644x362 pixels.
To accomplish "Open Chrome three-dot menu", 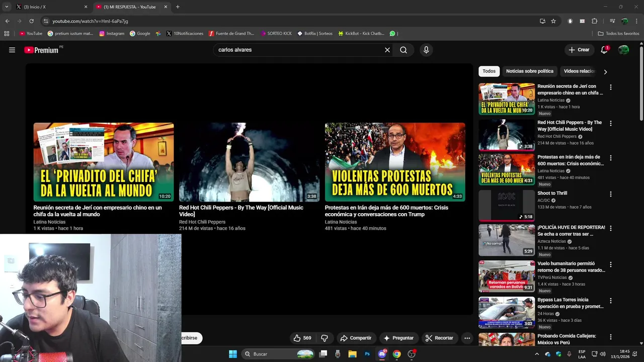I will (x=637, y=21).
